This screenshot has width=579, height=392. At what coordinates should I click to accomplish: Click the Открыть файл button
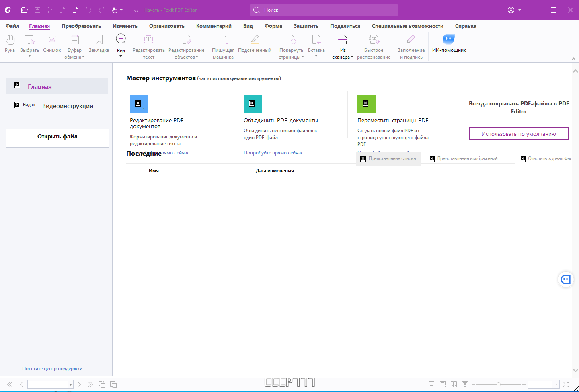57,138
